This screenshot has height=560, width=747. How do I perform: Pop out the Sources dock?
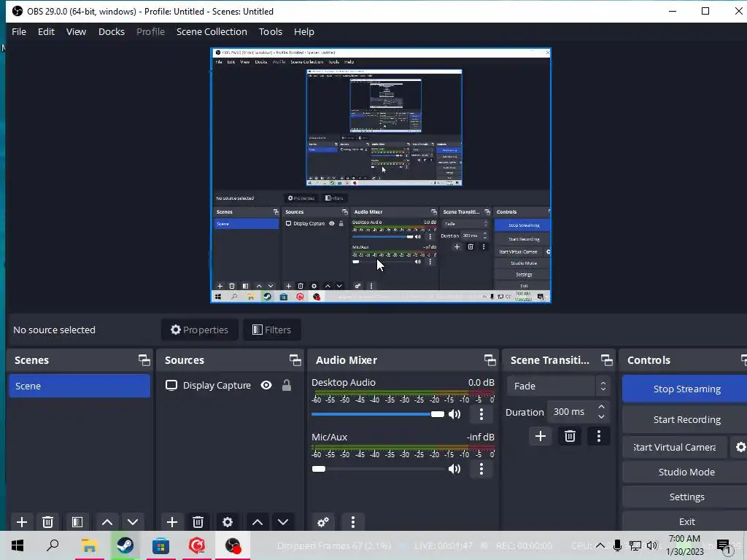pyautogui.click(x=295, y=360)
